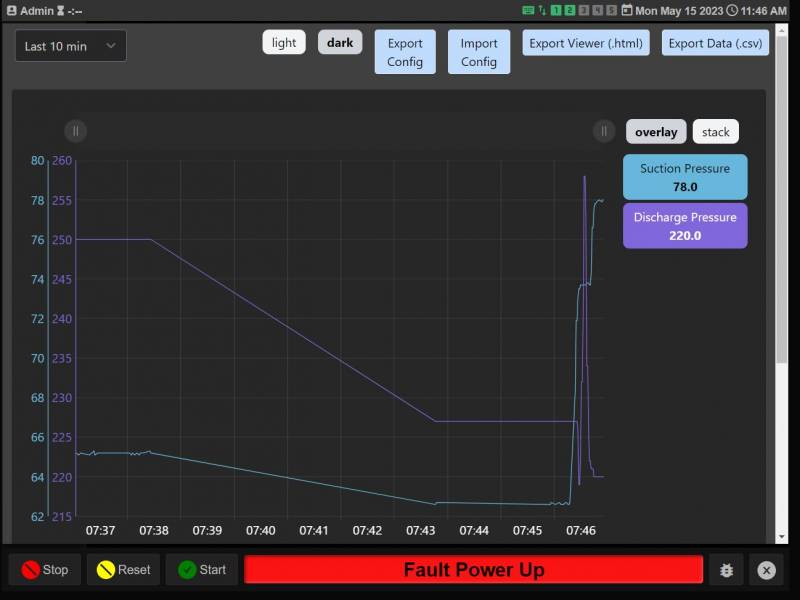The width and height of the screenshot is (800, 600).
Task: Toggle Suction Pressure series visibility
Action: click(685, 177)
